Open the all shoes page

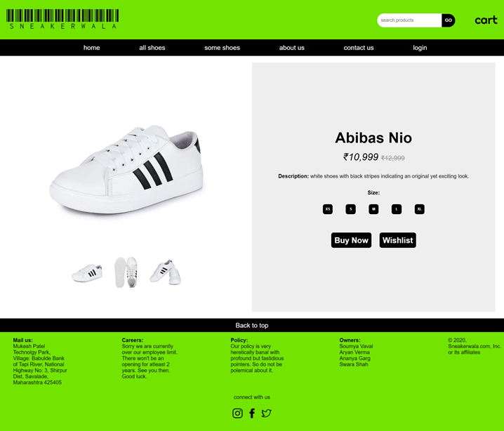152,48
